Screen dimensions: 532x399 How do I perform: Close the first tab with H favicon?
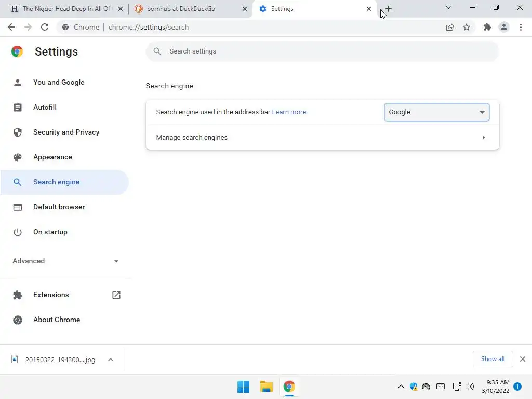(x=121, y=9)
